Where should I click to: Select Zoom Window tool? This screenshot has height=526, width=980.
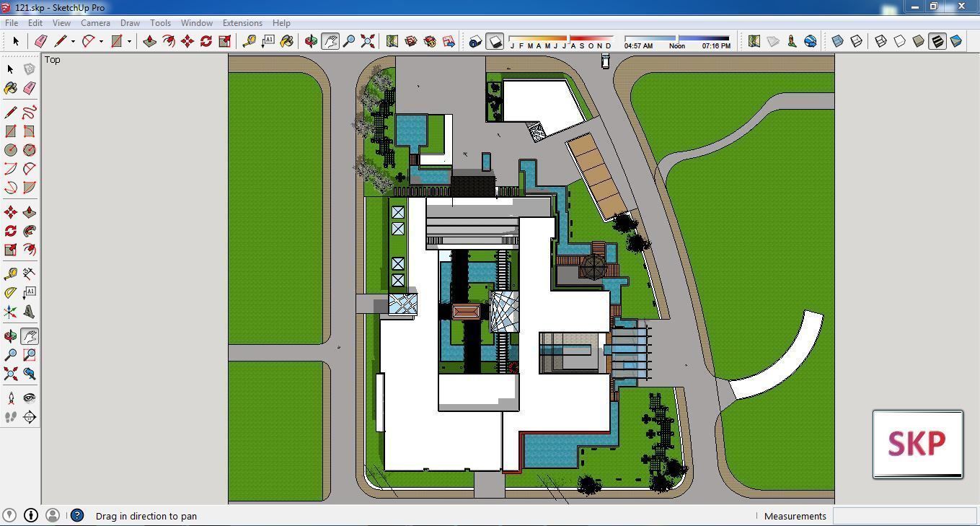[30, 355]
